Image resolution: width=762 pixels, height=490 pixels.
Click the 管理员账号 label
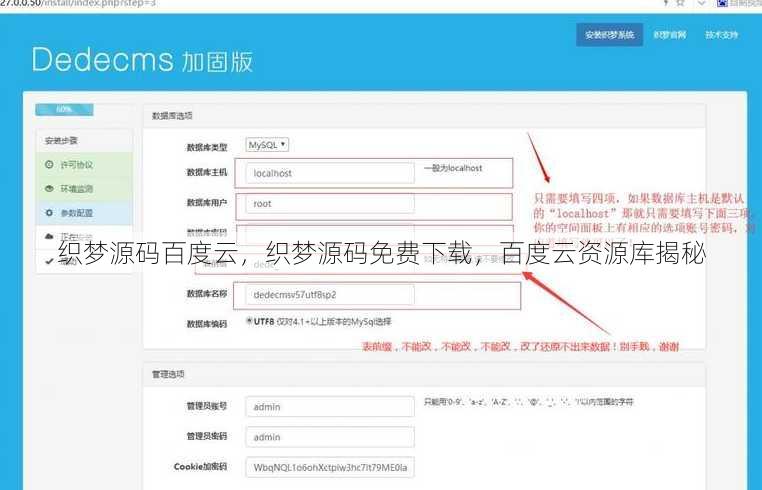coord(207,406)
